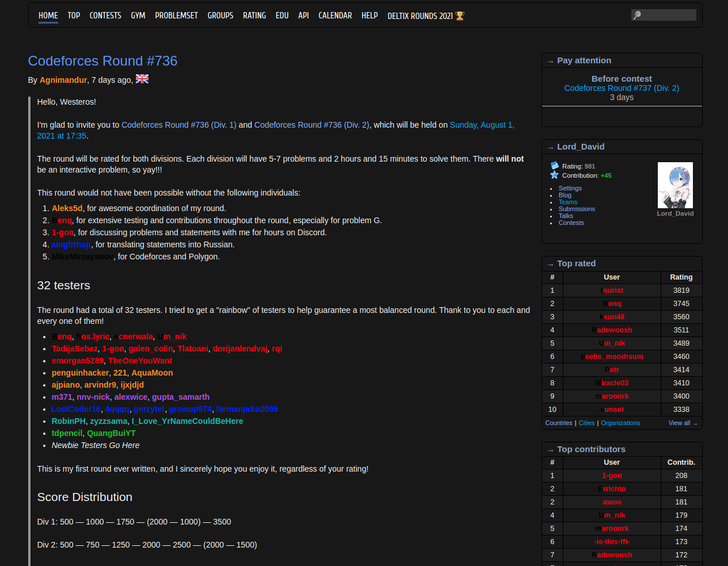
Task: Open Codeforces Round #737 (Div. 2) link
Action: pyautogui.click(x=622, y=88)
